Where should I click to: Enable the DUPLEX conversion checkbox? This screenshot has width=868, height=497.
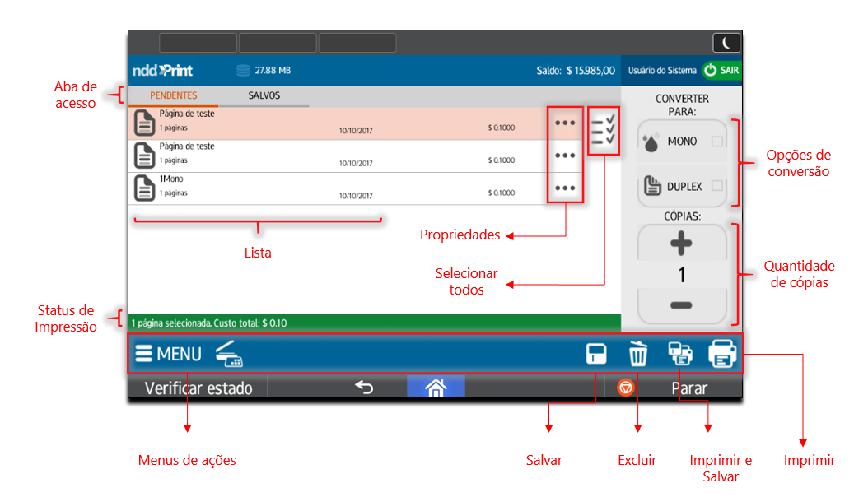pos(717,186)
